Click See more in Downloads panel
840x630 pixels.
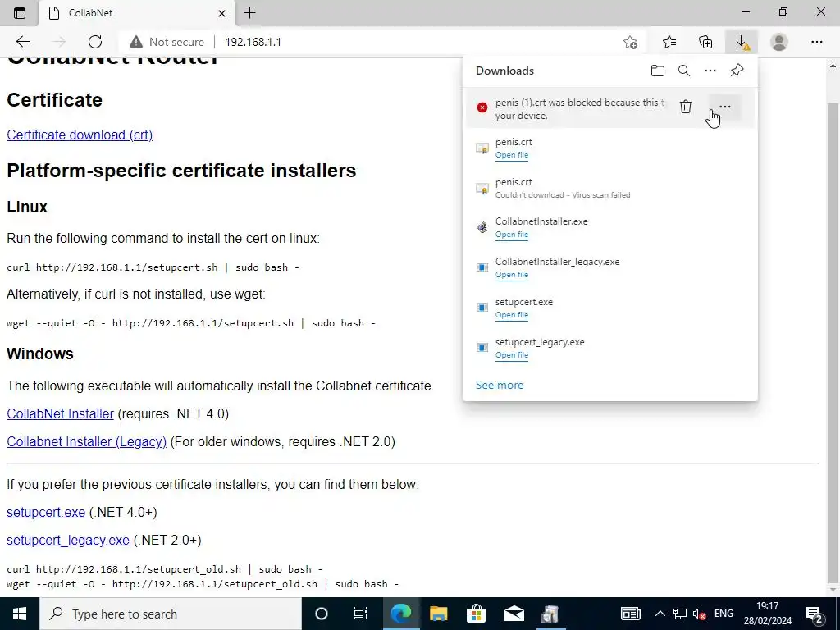[x=500, y=385]
